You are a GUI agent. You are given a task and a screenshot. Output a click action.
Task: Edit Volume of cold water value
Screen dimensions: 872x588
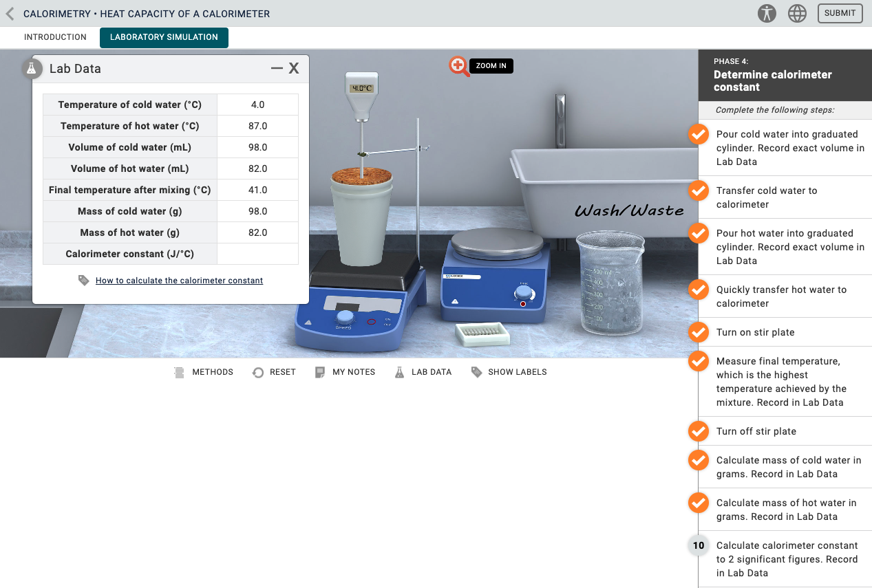[x=257, y=147]
